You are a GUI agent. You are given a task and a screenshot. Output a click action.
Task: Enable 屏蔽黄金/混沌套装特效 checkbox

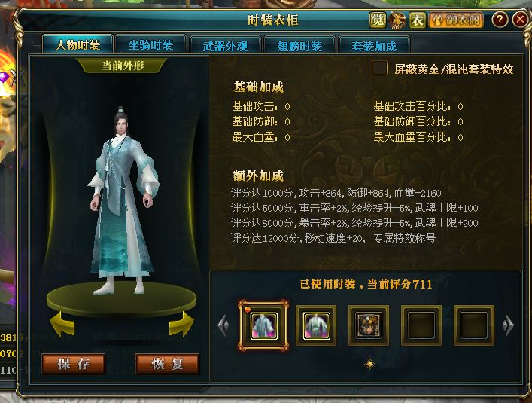coord(379,68)
